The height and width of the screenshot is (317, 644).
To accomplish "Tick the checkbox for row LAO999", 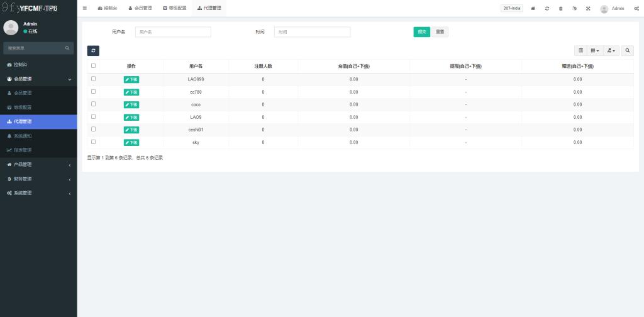I will point(94,79).
